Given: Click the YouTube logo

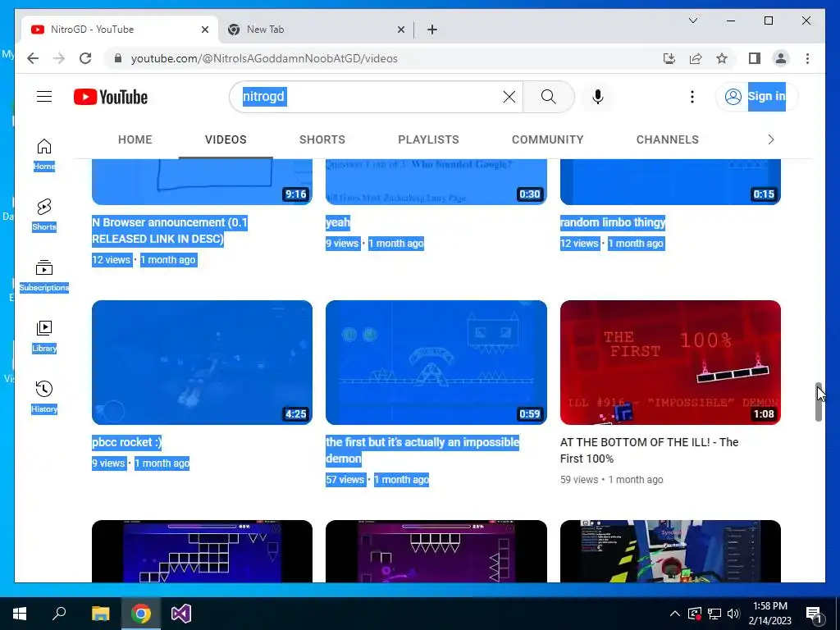Looking at the screenshot, I should (111, 97).
